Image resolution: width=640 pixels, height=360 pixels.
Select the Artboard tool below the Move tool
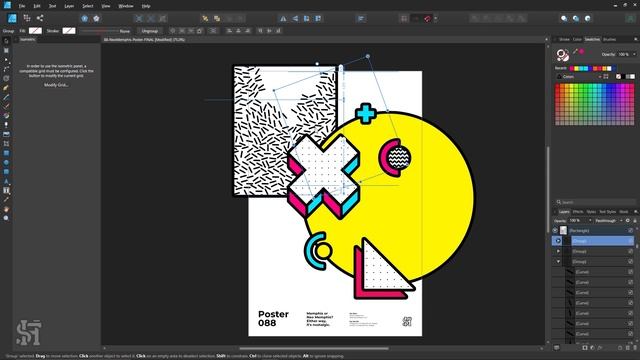pyautogui.click(x=6, y=50)
